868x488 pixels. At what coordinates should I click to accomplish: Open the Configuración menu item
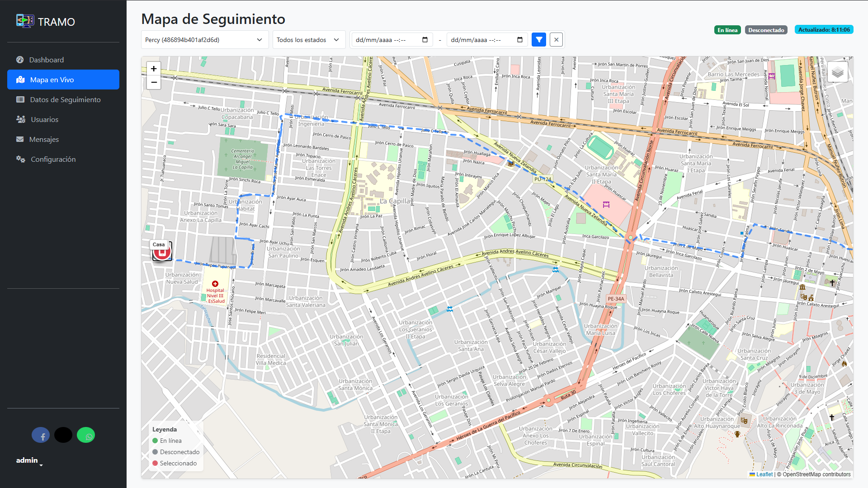click(x=53, y=159)
